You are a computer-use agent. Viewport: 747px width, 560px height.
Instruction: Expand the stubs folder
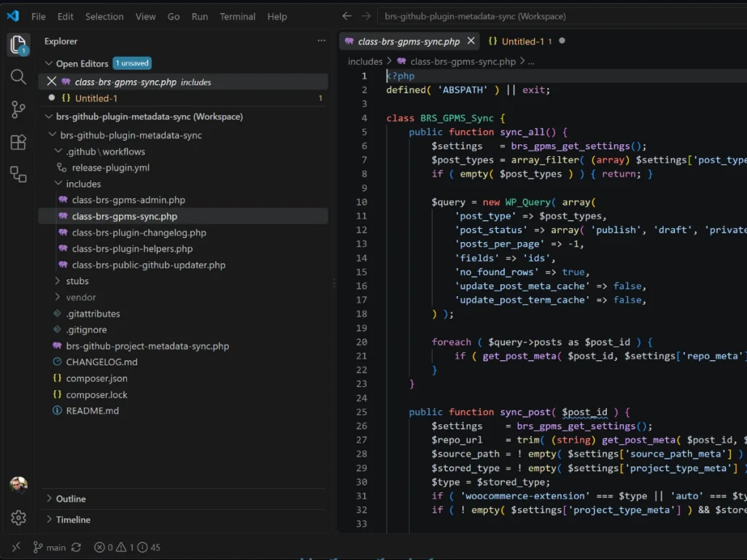(x=58, y=281)
